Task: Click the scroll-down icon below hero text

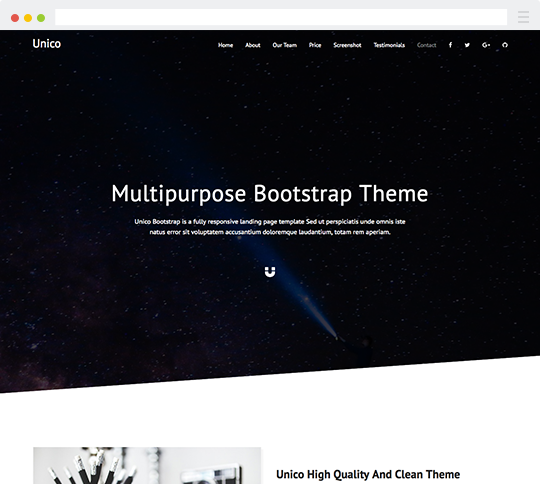Action: click(x=270, y=272)
